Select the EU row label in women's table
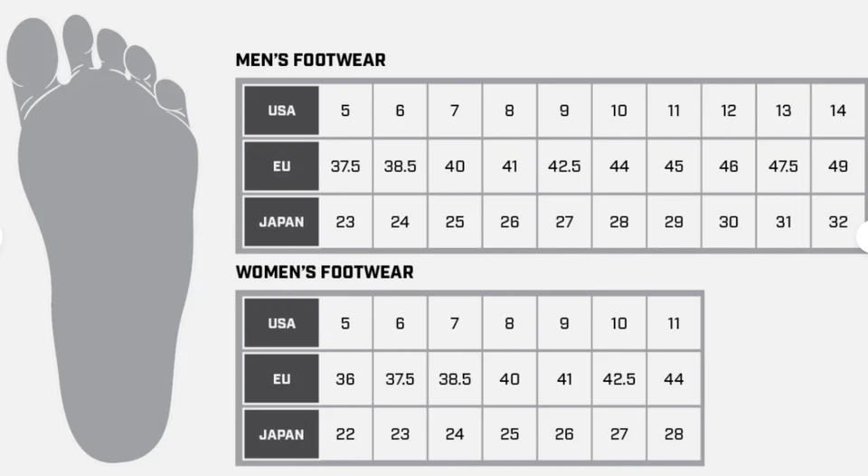The image size is (868, 476). pyautogui.click(x=281, y=379)
